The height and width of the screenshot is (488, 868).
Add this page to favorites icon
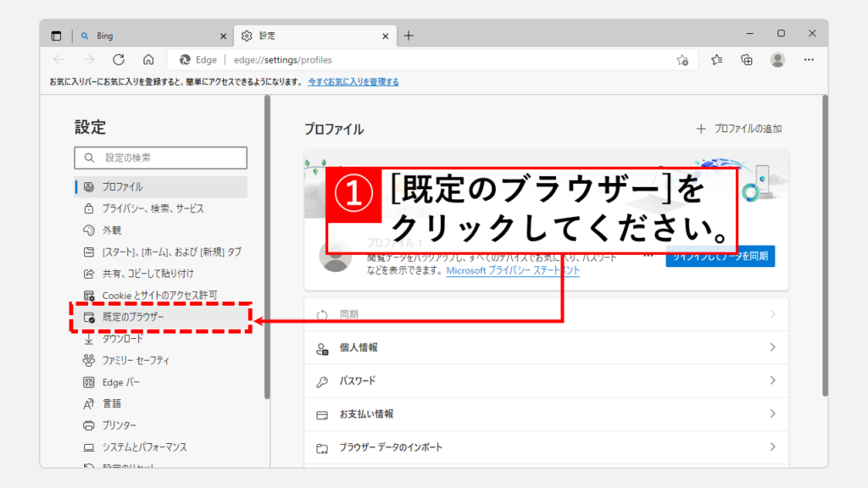[682, 60]
